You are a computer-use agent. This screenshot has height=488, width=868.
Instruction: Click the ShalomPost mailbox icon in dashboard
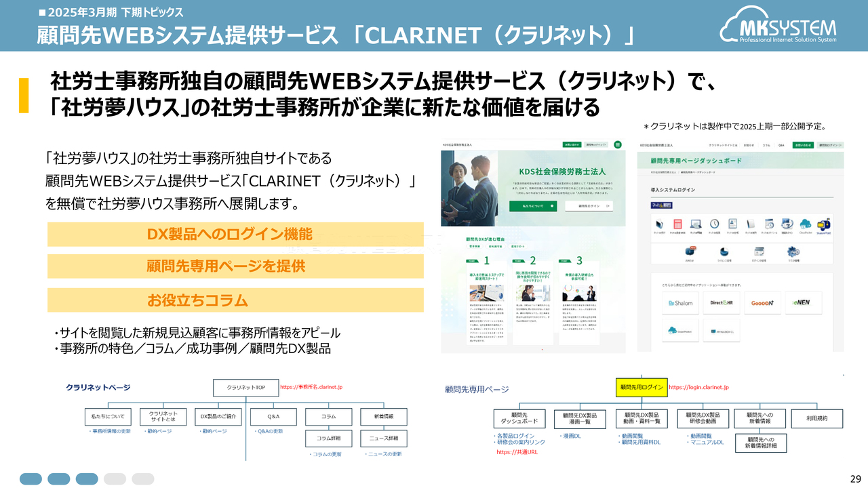tap(824, 224)
